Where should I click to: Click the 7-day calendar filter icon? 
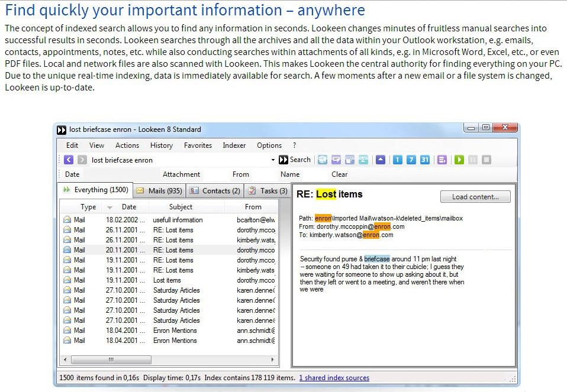click(x=411, y=160)
